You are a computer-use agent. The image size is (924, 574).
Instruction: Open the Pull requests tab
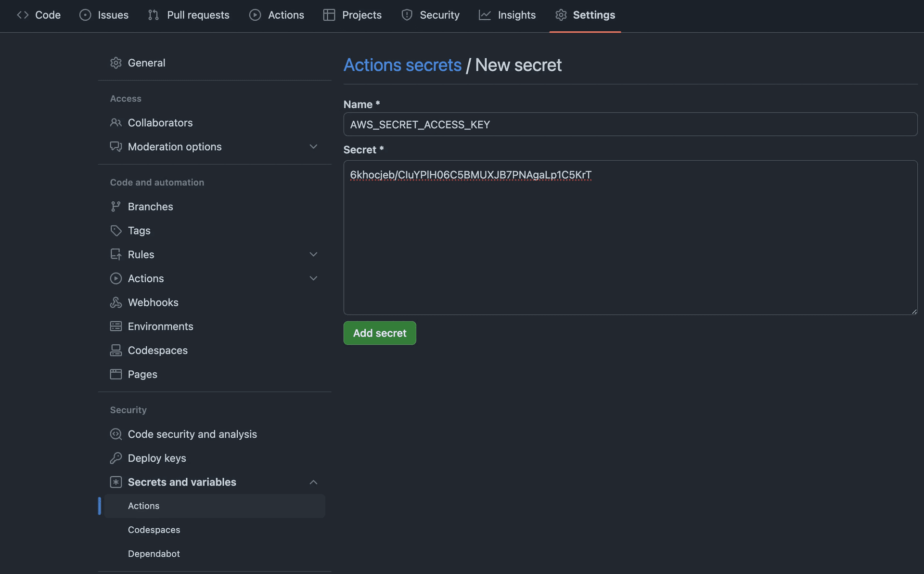tap(189, 15)
